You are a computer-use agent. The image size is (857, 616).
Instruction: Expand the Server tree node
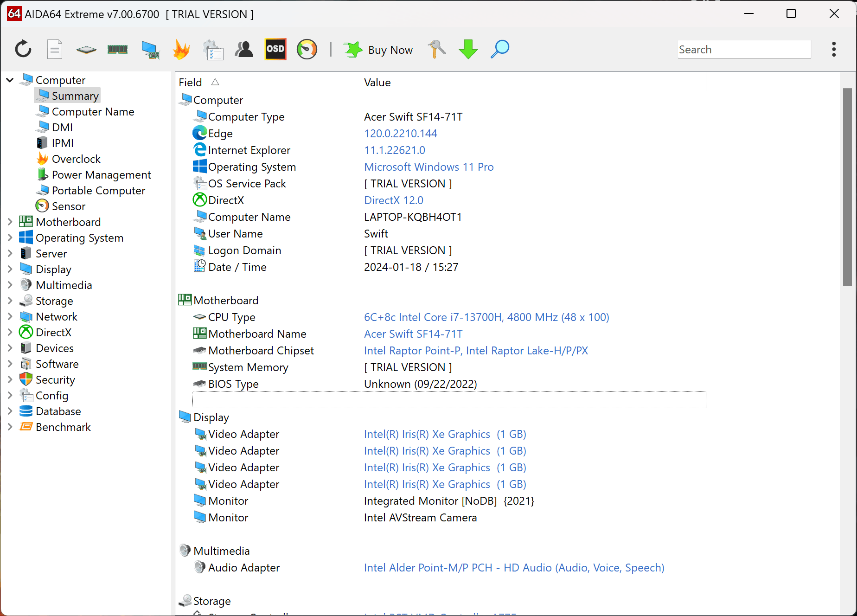(x=10, y=253)
